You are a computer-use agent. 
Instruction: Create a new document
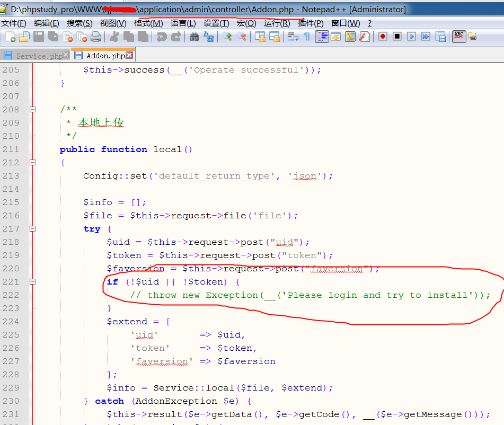pos(11,36)
